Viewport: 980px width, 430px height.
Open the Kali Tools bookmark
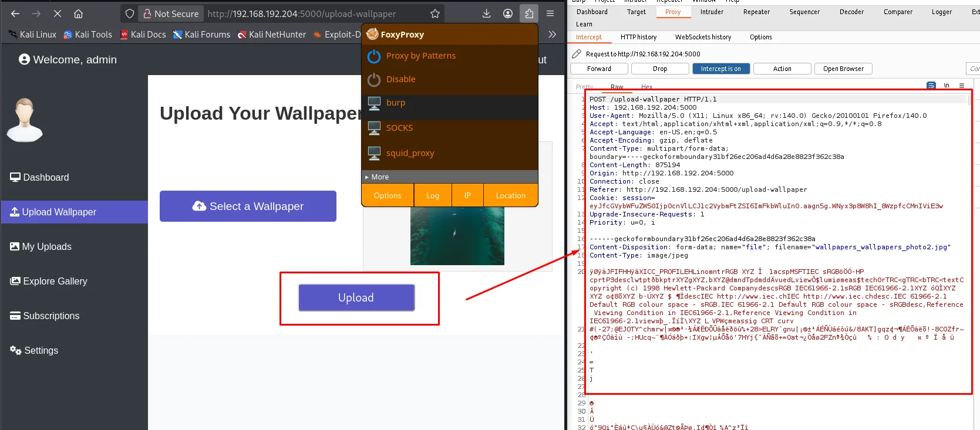pos(87,35)
